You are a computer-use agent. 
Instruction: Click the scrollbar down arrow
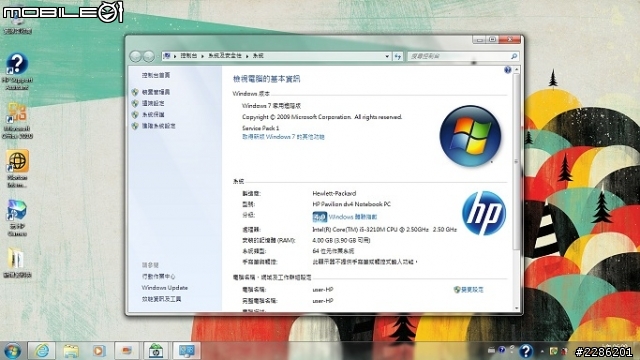tap(516, 308)
